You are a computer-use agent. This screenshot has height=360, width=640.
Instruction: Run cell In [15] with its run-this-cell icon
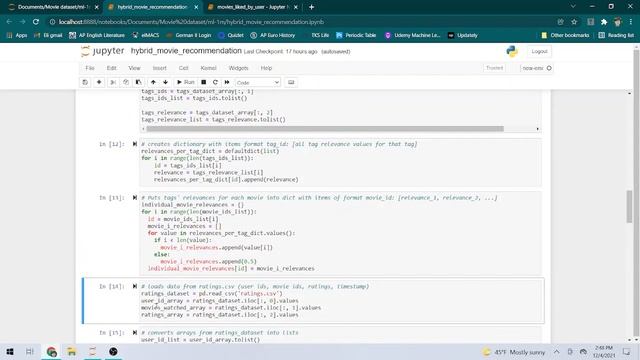coord(135,333)
